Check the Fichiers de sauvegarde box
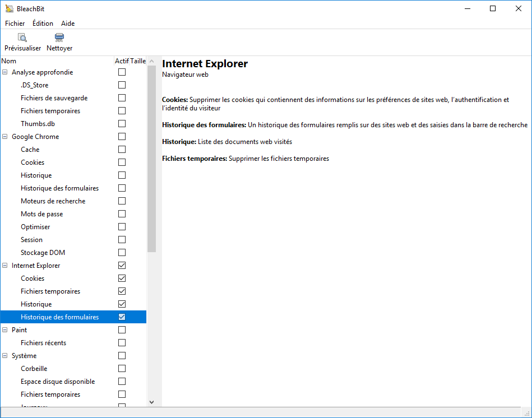Image resolution: width=532 pixels, height=418 pixels. (x=122, y=98)
